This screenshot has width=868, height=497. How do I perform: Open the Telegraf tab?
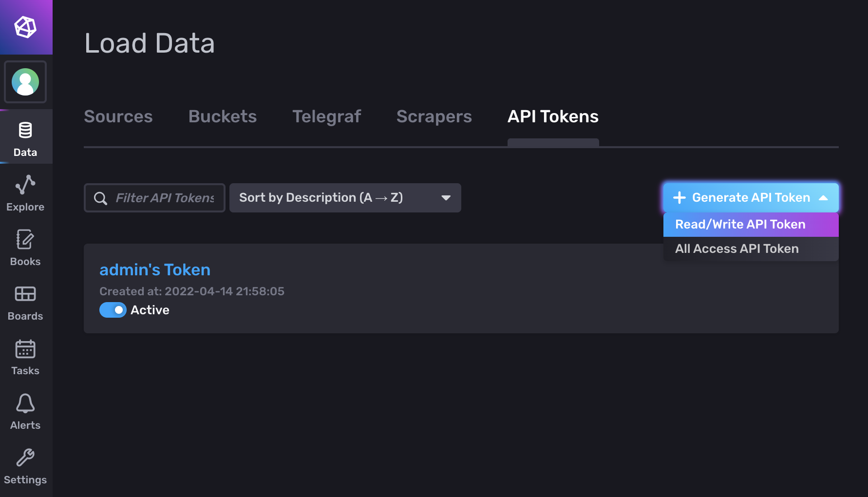coord(326,116)
